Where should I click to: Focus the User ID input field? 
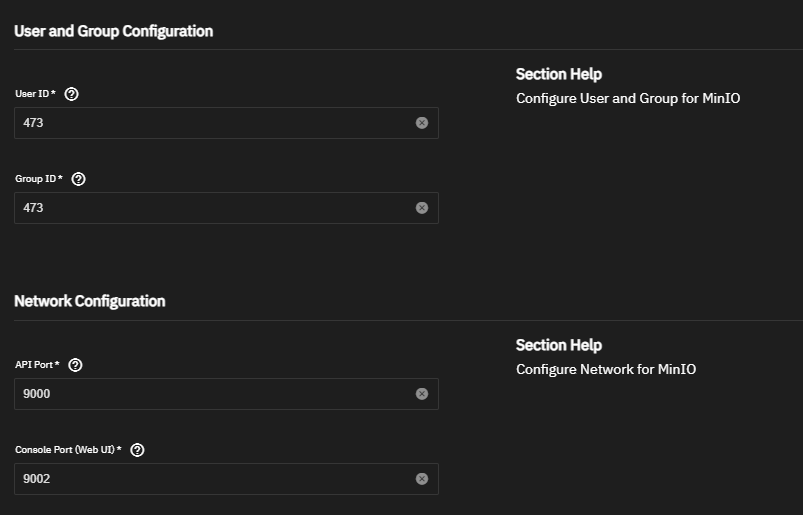pyautogui.click(x=226, y=123)
